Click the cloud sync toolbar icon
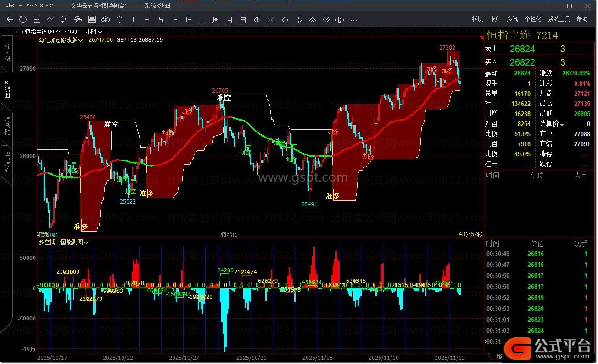Image resolution: width=598 pixels, height=364 pixels. [x=106, y=20]
